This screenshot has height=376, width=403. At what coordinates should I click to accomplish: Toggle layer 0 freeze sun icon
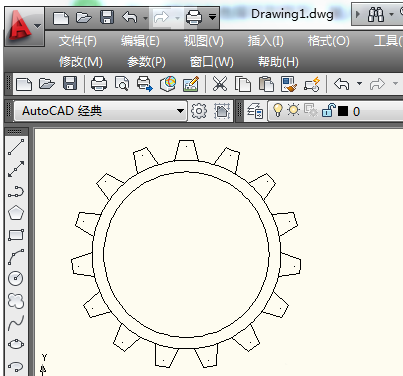click(294, 110)
